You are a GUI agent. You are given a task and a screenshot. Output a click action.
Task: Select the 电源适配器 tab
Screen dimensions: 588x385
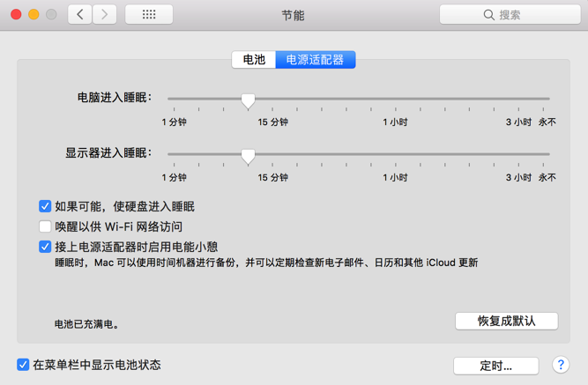[316, 60]
